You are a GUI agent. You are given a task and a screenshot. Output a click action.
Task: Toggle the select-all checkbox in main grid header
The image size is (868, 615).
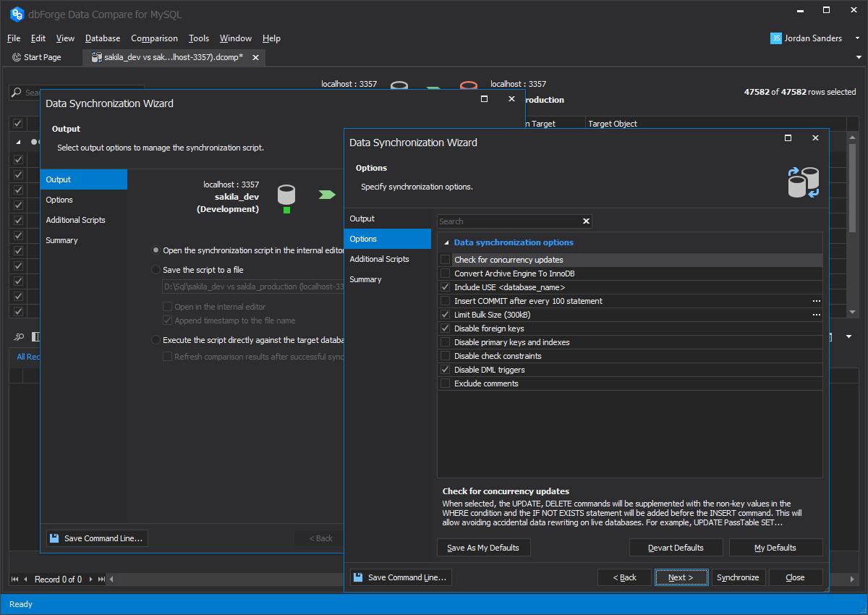click(18, 124)
